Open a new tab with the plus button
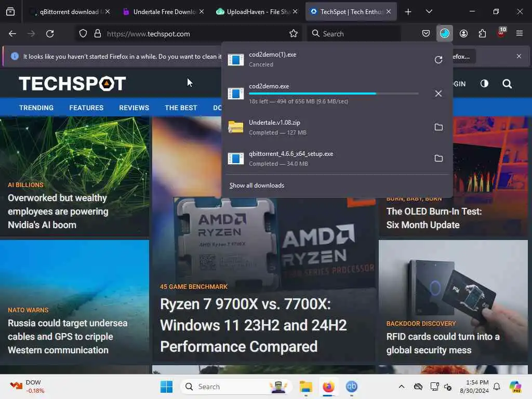This screenshot has height=399, width=532. coord(408,12)
